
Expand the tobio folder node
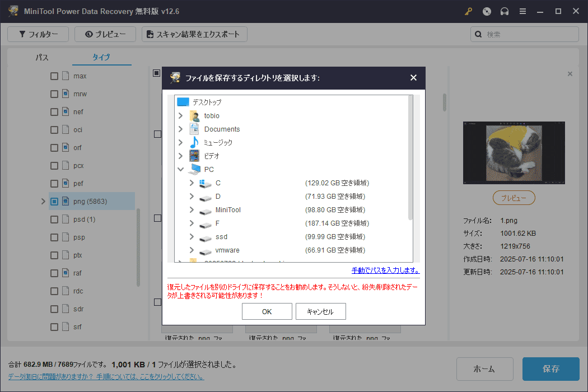pos(180,115)
